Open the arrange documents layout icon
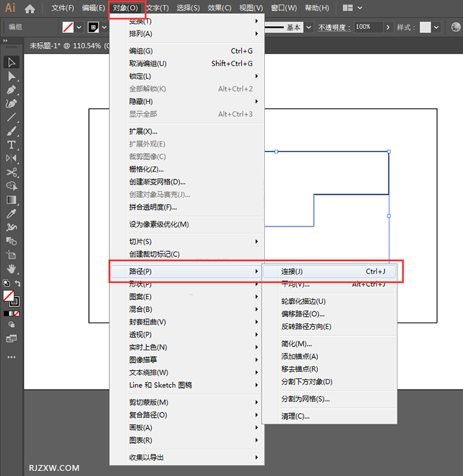 tap(348, 8)
